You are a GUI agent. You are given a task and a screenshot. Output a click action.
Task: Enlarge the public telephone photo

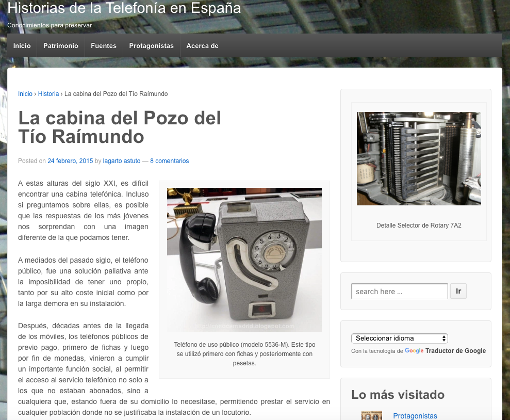244,259
